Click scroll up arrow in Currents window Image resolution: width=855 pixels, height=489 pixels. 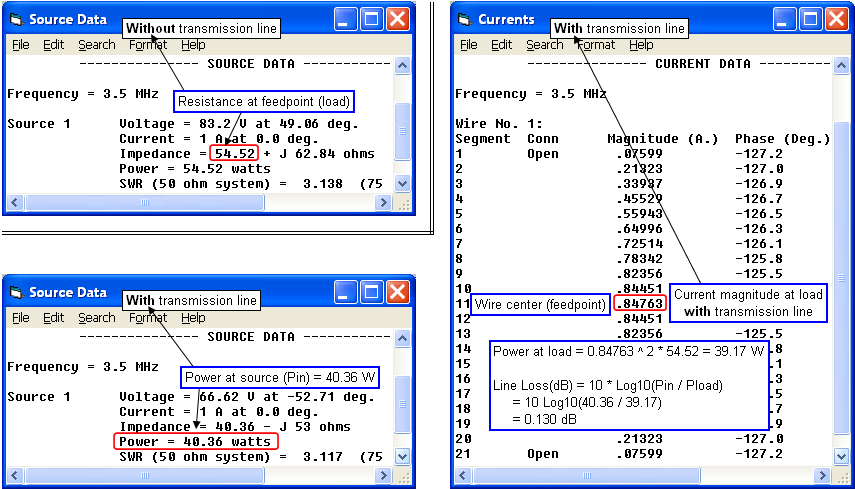834,65
